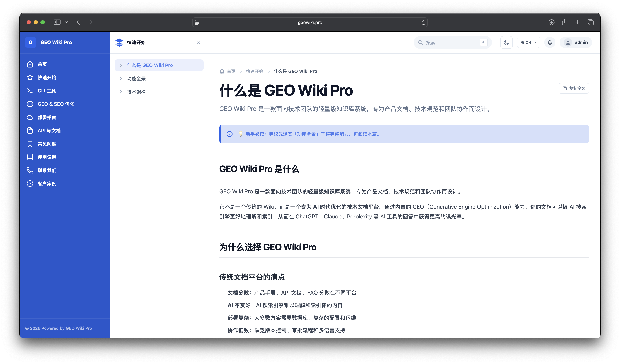Focus the 搜索 search field
Image resolution: width=620 pixels, height=364 pixels.
452,43
